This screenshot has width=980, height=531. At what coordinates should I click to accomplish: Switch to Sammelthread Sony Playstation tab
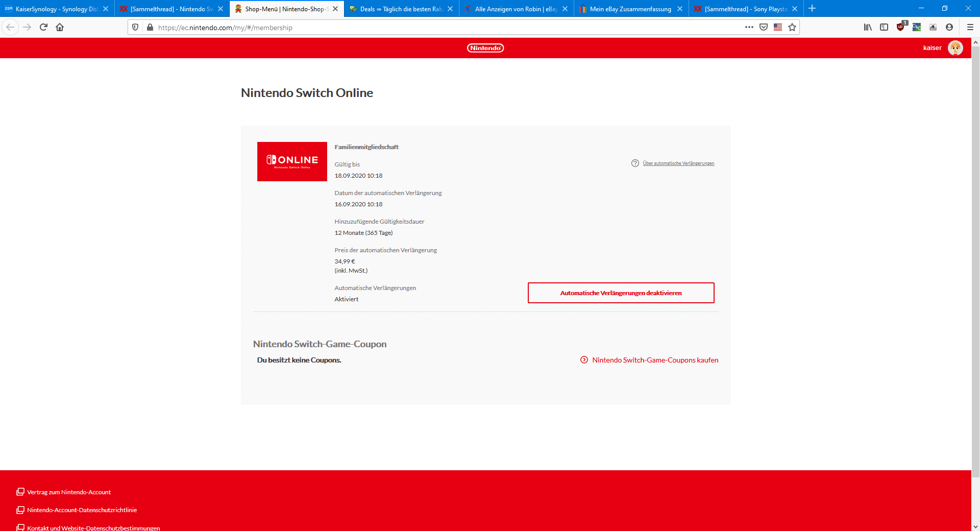point(746,9)
